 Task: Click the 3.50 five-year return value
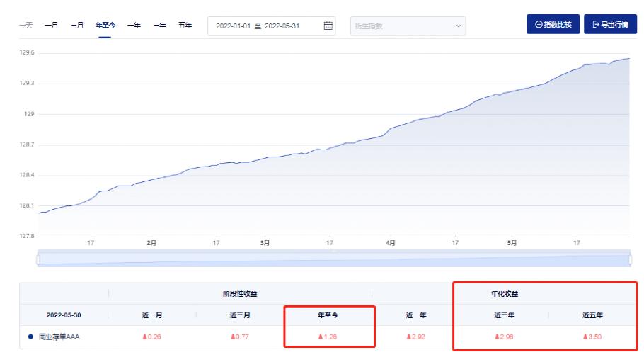tap(592, 337)
